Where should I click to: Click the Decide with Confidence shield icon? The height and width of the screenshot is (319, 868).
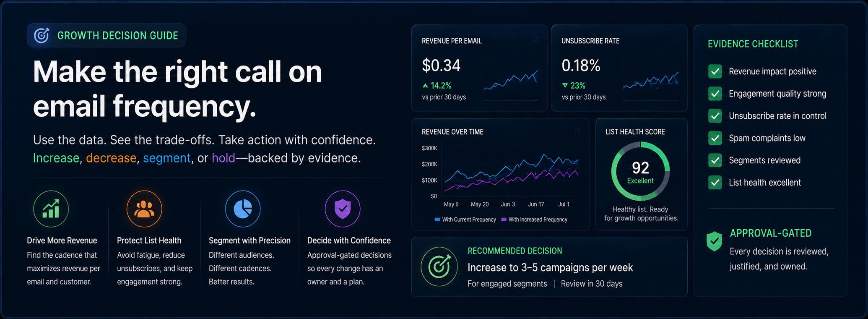[343, 209]
